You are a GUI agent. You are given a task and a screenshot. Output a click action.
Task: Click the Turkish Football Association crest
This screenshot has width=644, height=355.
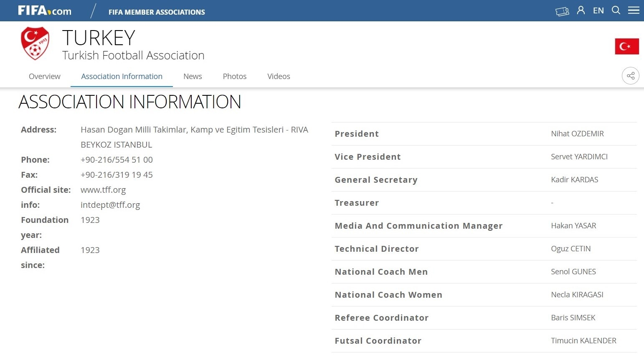35,43
